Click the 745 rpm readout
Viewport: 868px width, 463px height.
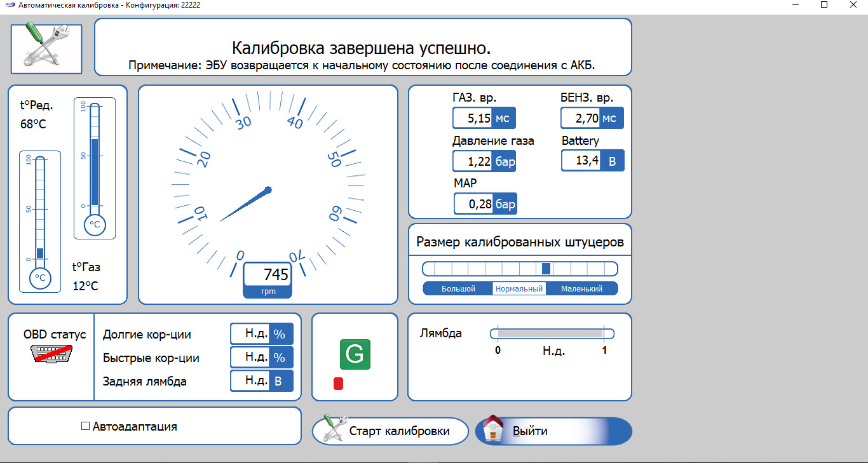[x=267, y=274]
